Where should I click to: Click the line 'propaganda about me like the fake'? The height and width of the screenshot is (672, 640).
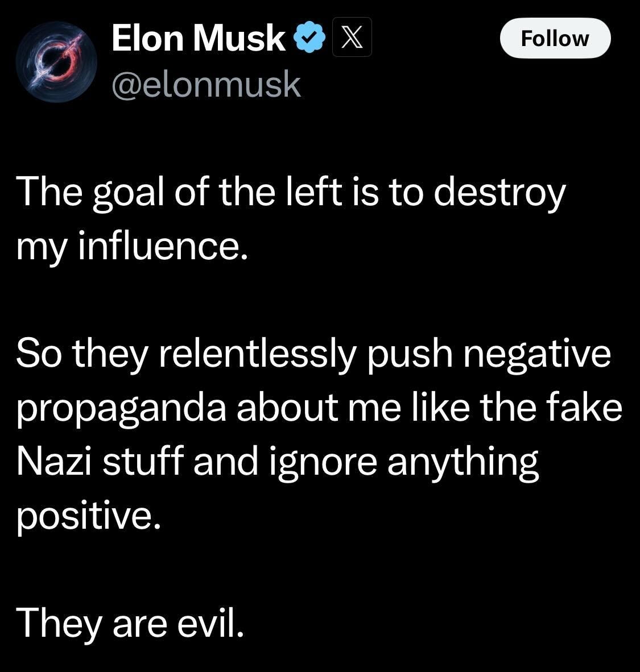[319, 408]
